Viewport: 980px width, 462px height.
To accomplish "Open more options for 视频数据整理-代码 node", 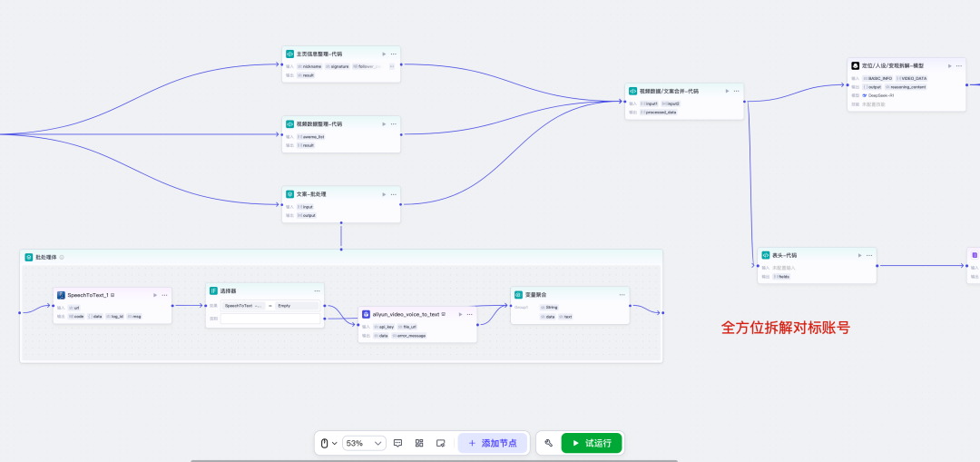I will point(393,123).
